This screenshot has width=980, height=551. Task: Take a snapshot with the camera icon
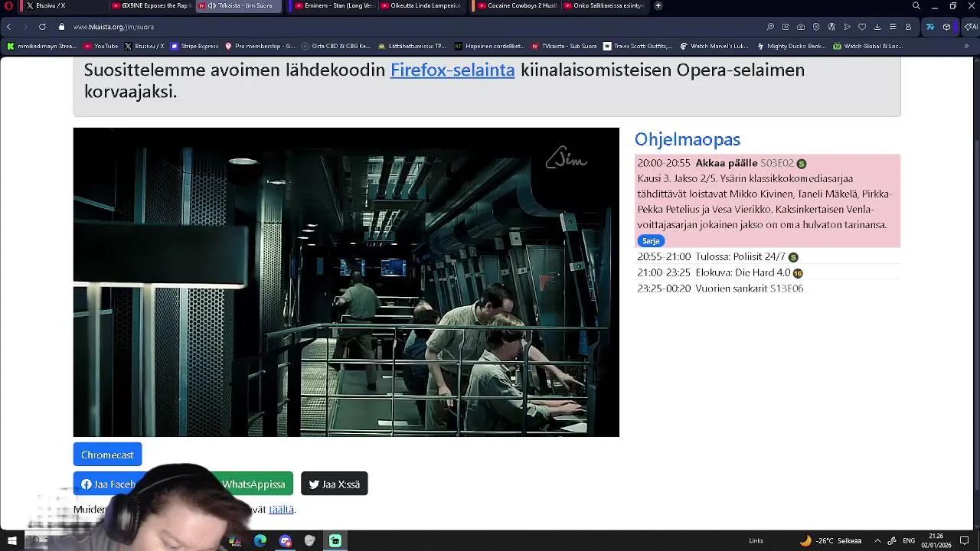tap(801, 27)
